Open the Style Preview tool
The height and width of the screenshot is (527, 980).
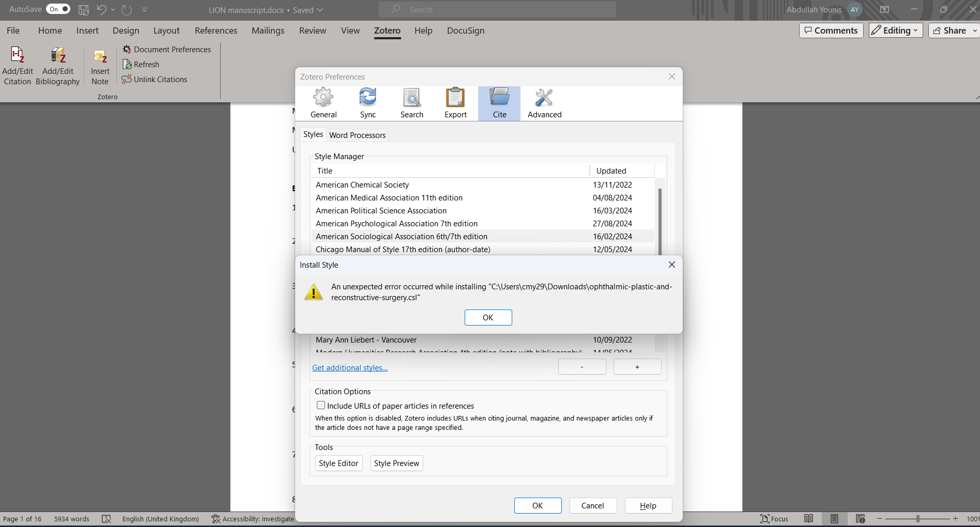tap(396, 463)
